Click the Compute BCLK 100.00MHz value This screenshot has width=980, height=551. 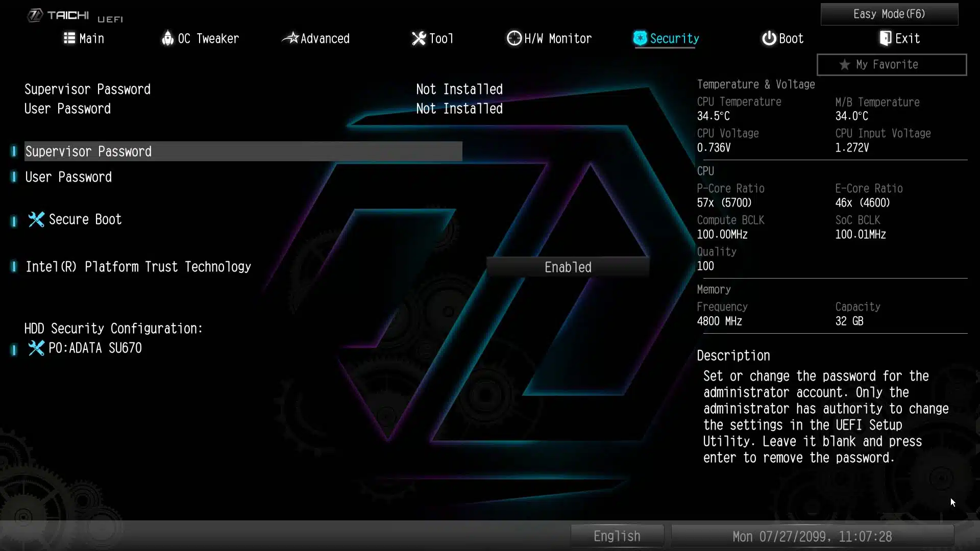click(722, 235)
